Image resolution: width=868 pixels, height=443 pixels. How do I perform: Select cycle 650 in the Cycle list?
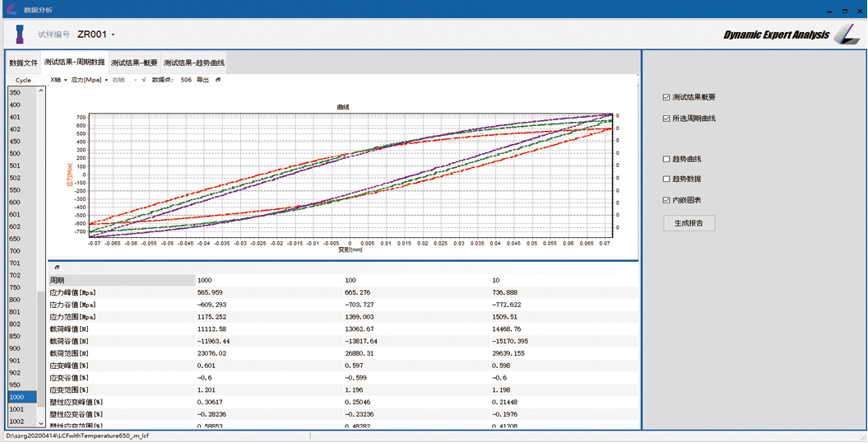[x=16, y=239]
